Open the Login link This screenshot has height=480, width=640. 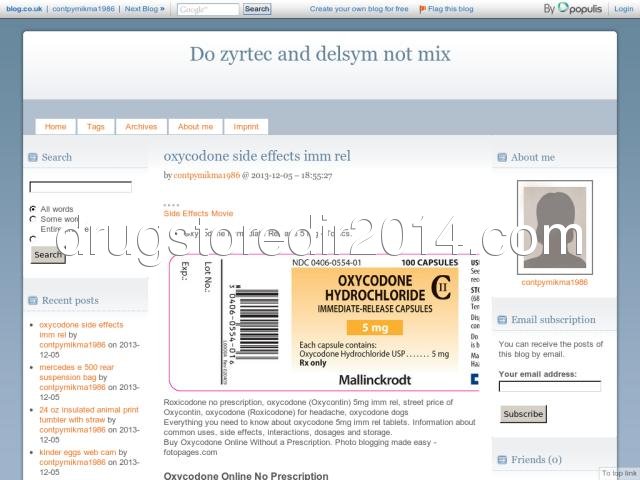point(624,9)
